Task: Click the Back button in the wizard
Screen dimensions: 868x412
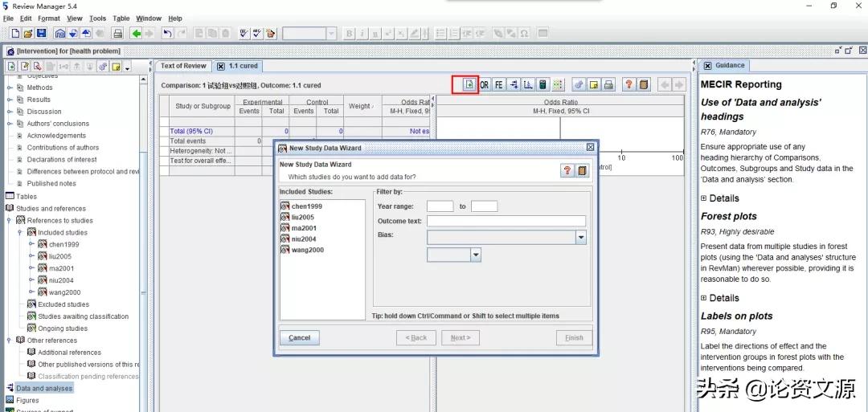Action: tap(416, 338)
